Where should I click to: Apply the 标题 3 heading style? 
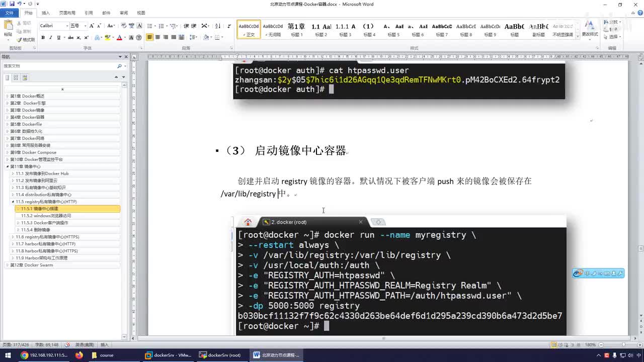point(345,30)
